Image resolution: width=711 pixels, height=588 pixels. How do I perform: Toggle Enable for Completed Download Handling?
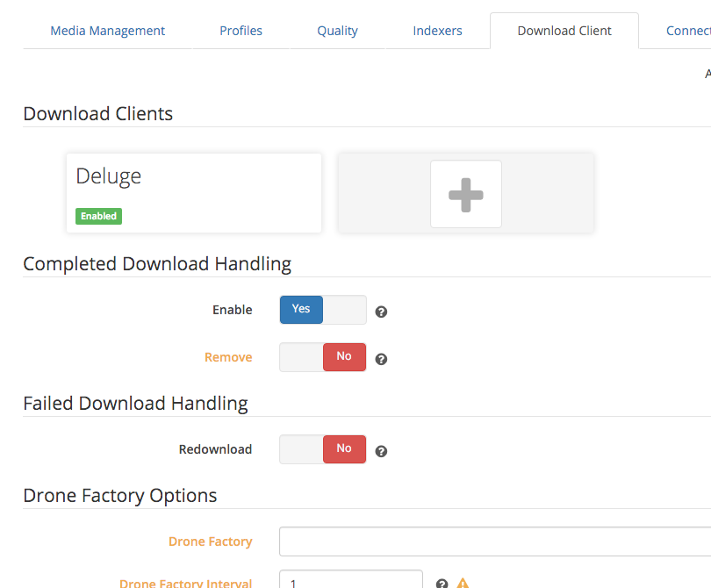tap(322, 310)
